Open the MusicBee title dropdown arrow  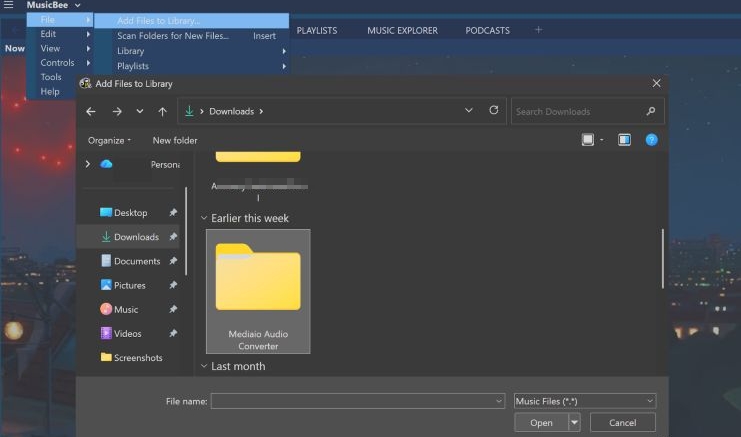[x=78, y=5]
